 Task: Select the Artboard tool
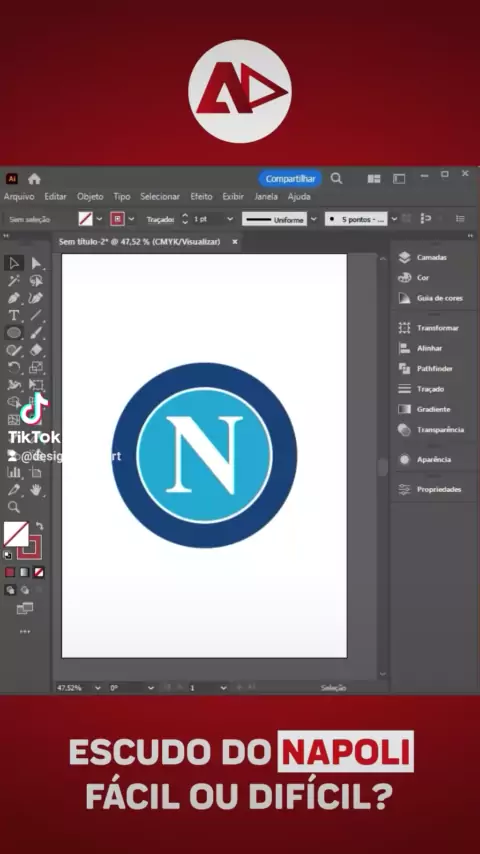pyautogui.click(x=36, y=472)
